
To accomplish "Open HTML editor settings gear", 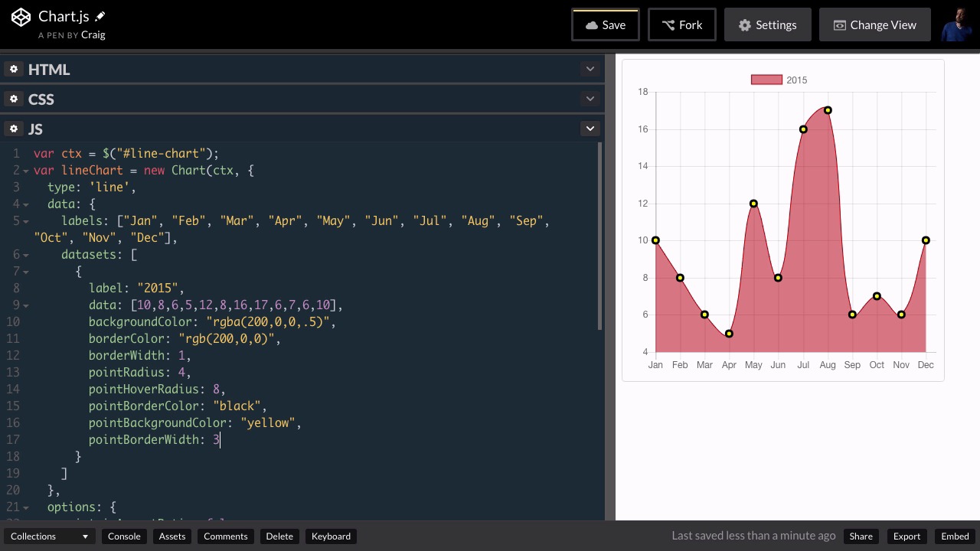I will click(14, 70).
